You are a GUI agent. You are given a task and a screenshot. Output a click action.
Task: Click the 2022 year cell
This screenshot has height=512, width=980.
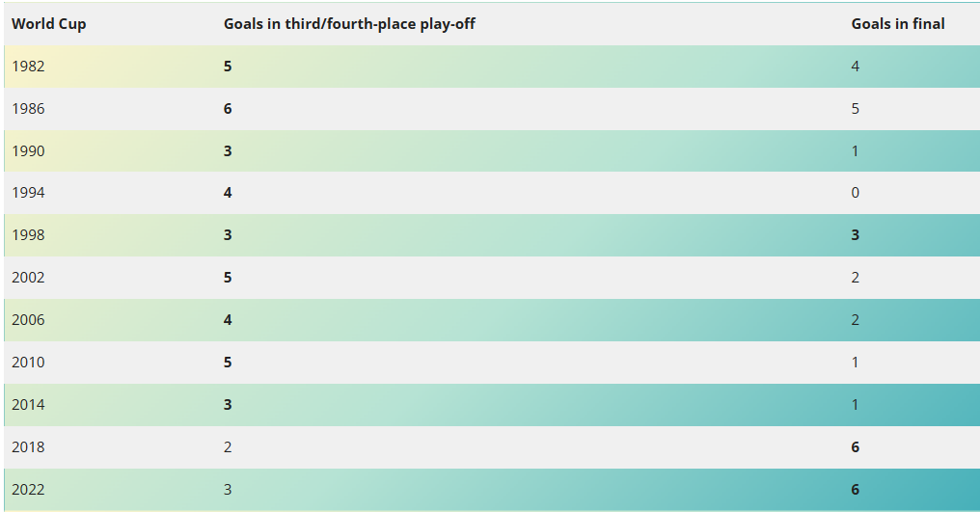28,490
